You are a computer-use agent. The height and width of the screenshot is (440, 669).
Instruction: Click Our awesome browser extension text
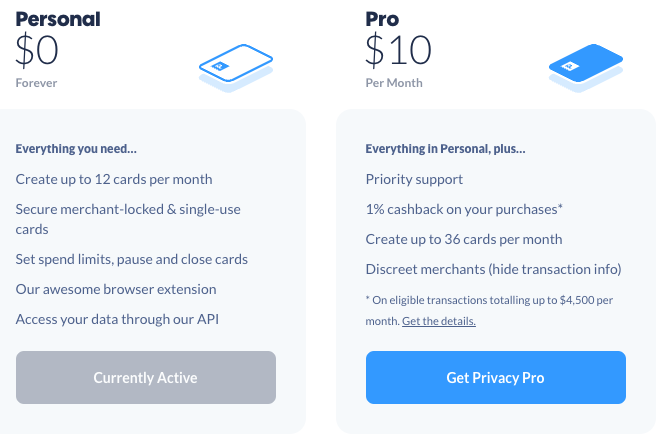point(116,289)
